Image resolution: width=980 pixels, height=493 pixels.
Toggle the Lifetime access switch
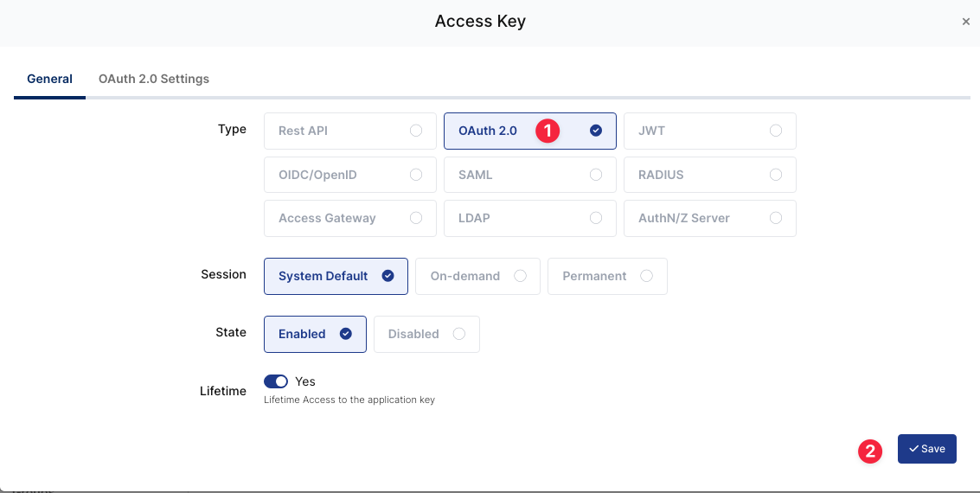coord(276,381)
